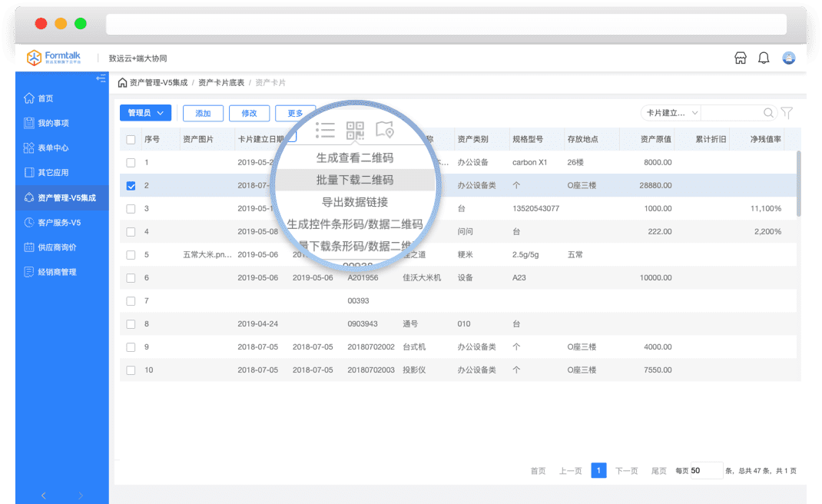
Task: Click the search text input field
Action: click(731, 113)
